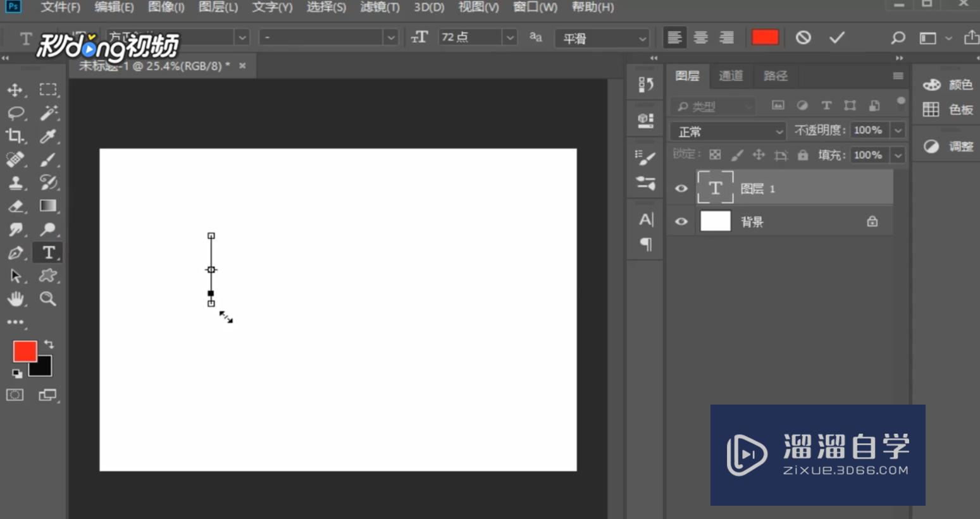Open the Character panel icon
980x519 pixels.
(x=646, y=219)
